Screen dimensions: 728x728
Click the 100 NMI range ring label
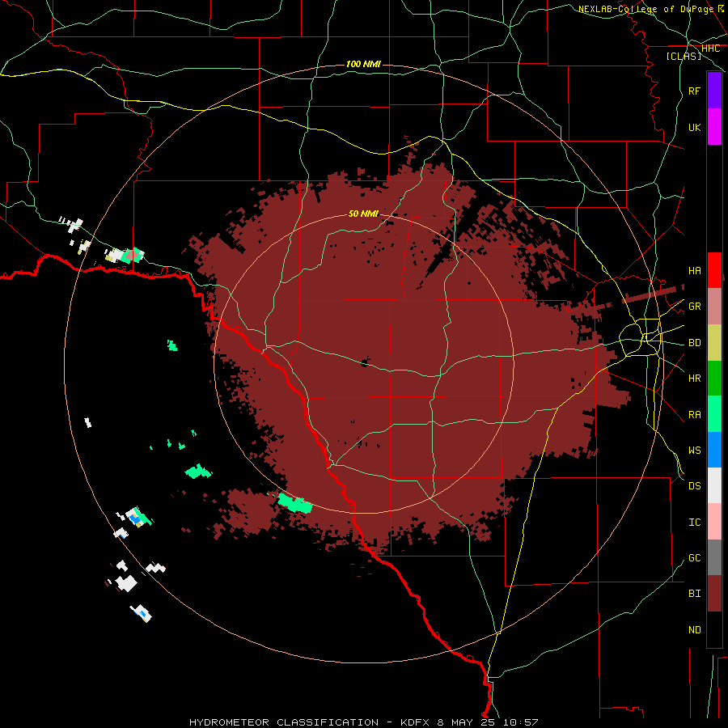point(363,64)
